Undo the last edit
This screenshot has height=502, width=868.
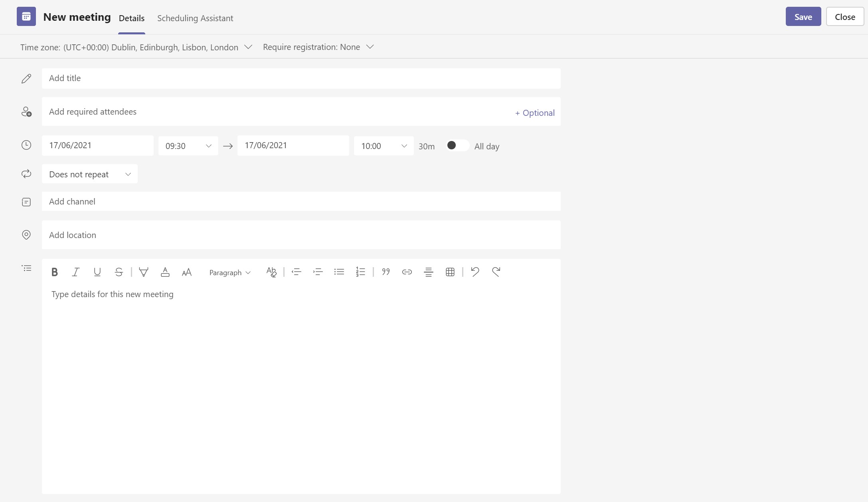[475, 272]
